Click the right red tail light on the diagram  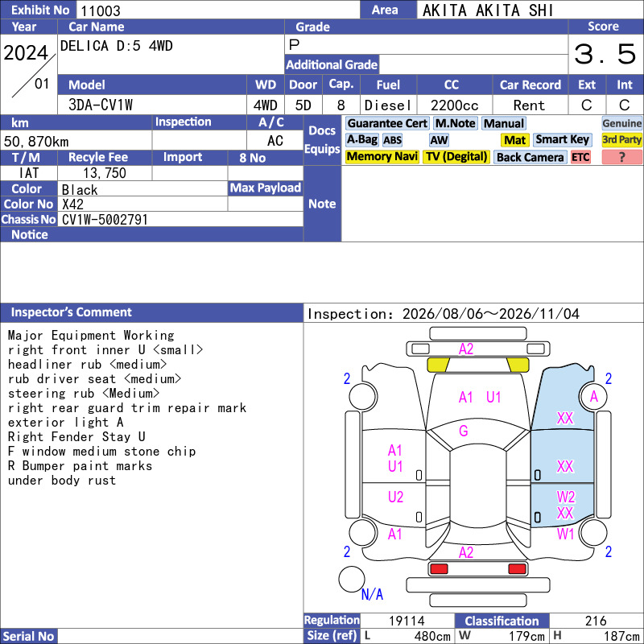coord(517,569)
